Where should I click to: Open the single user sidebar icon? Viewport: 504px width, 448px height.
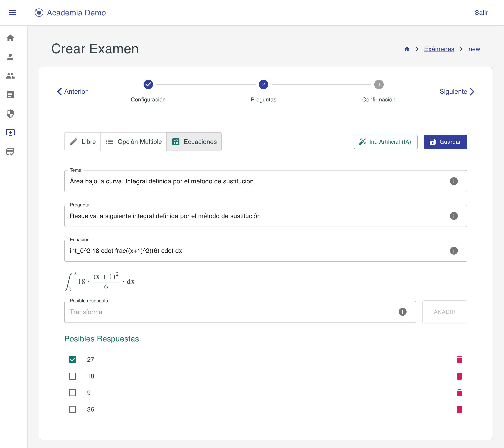pyautogui.click(x=10, y=57)
